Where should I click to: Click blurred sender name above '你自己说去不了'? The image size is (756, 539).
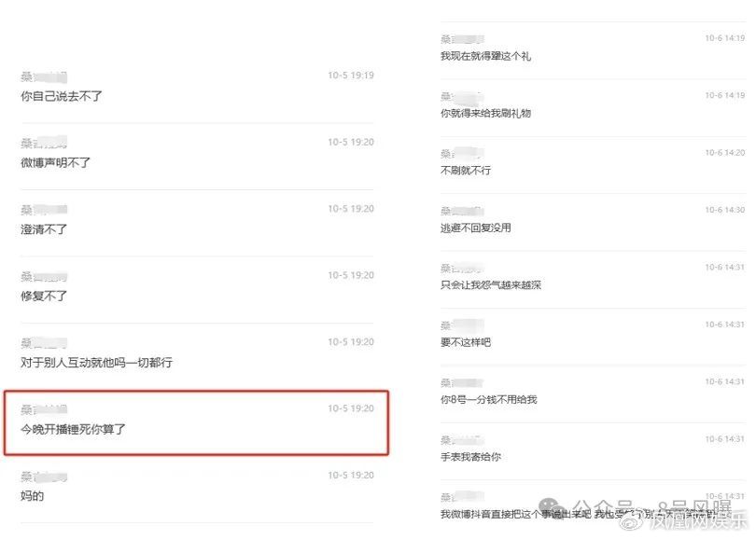coord(44,76)
